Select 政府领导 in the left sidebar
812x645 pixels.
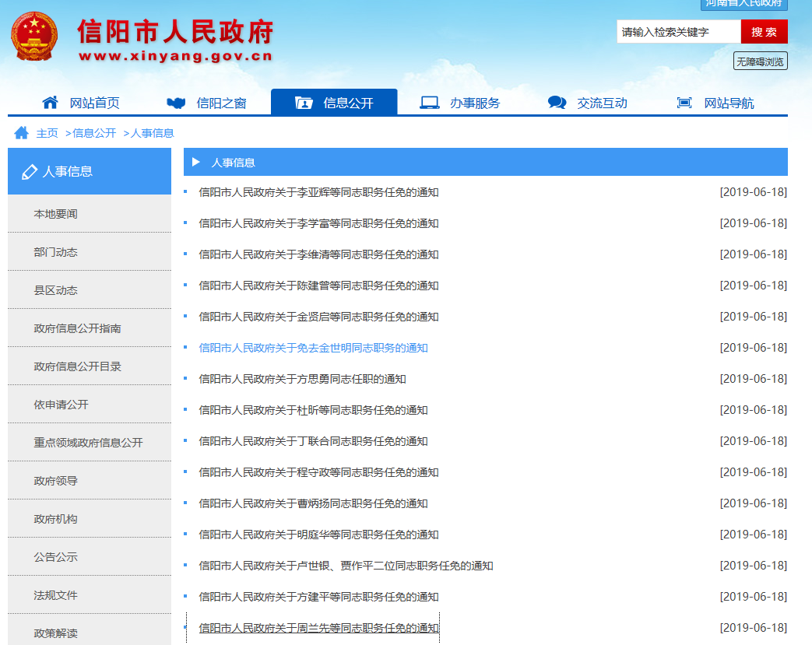click(56, 481)
